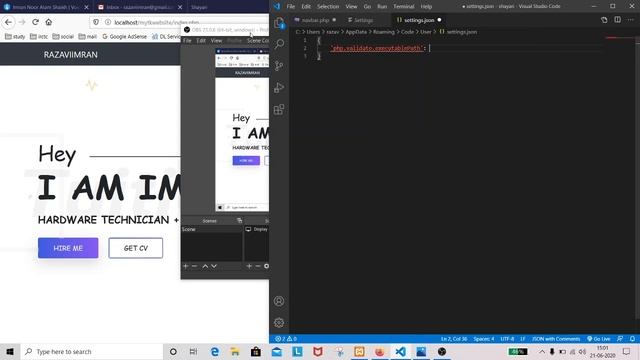640x360 pixels.
Task: Move scene up in OBS
Action: (x=205, y=266)
